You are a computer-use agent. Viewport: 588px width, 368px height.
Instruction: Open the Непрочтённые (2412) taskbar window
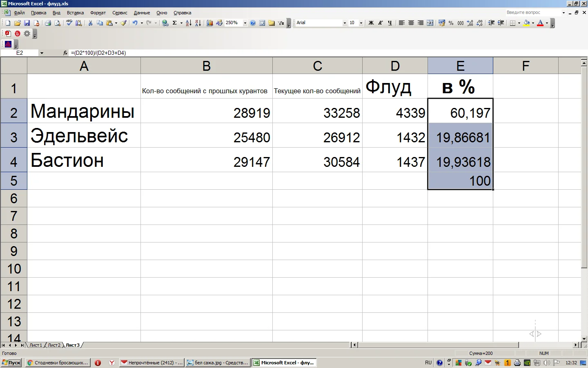[x=151, y=363]
